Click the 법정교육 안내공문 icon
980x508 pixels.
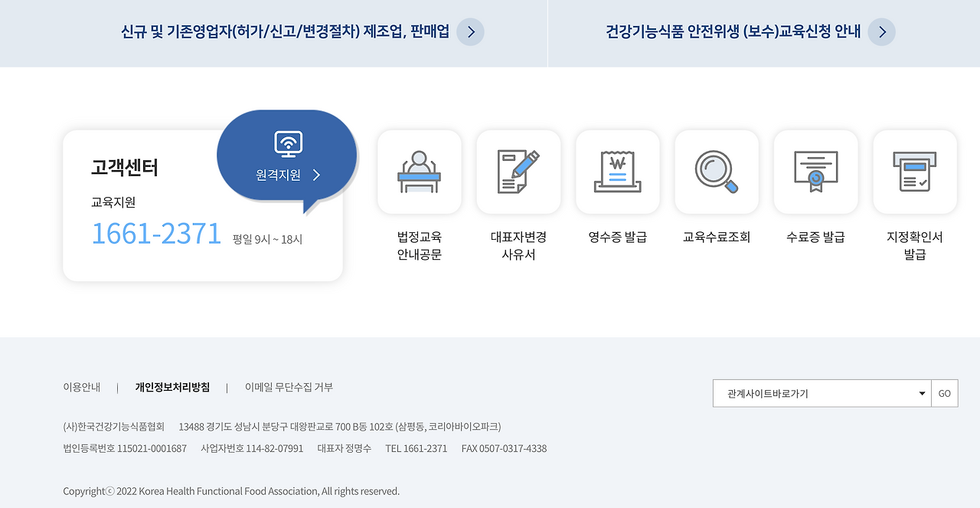(x=419, y=172)
